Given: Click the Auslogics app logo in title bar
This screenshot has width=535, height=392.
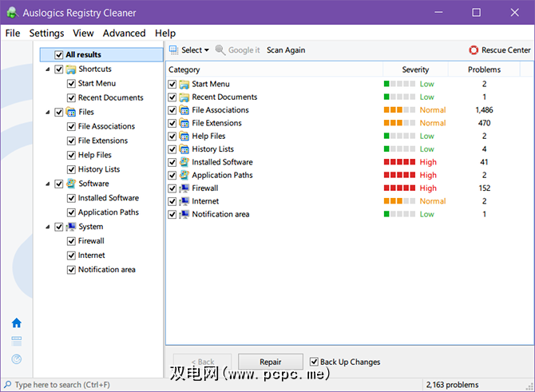Looking at the screenshot, I should click(12, 13).
